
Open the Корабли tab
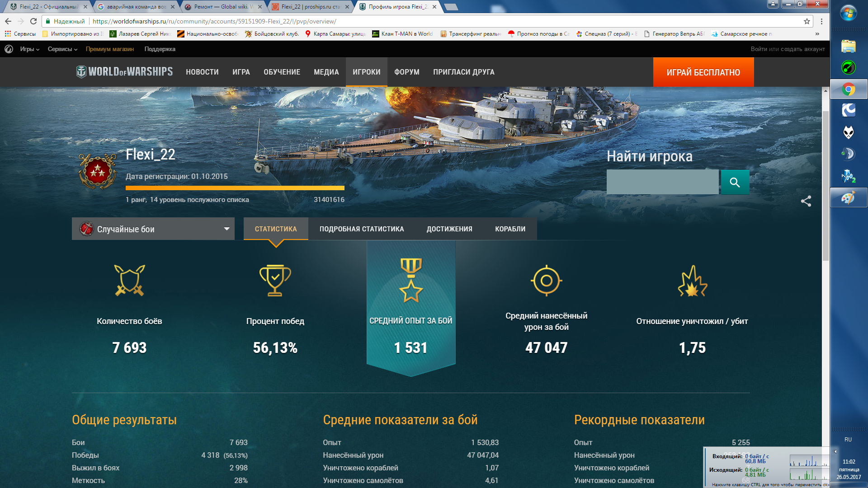510,229
